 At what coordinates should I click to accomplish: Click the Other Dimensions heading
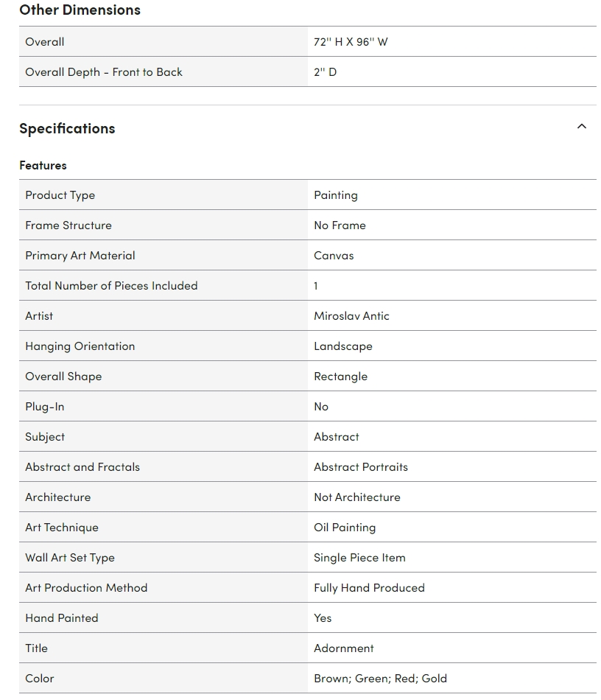(x=80, y=10)
